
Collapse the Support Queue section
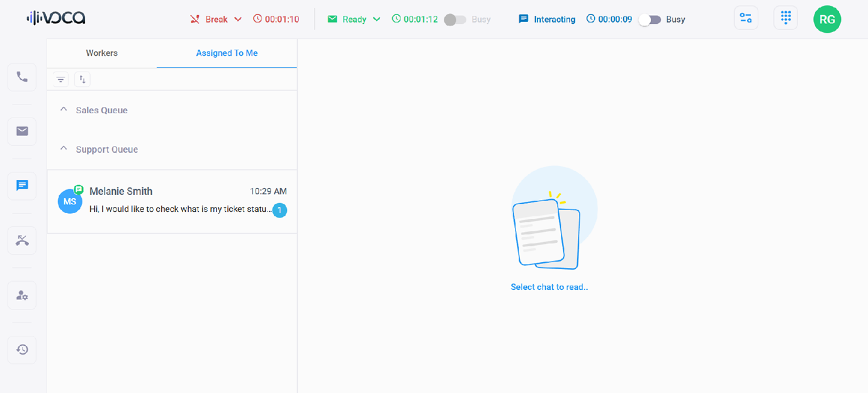click(64, 149)
